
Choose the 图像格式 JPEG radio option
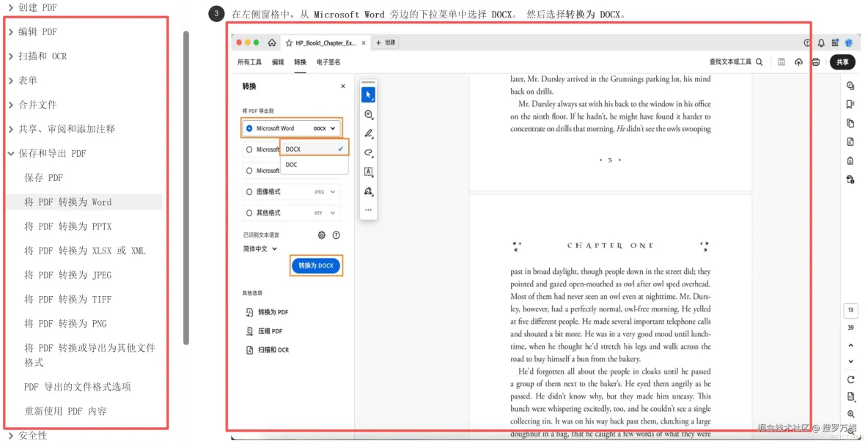click(x=249, y=190)
